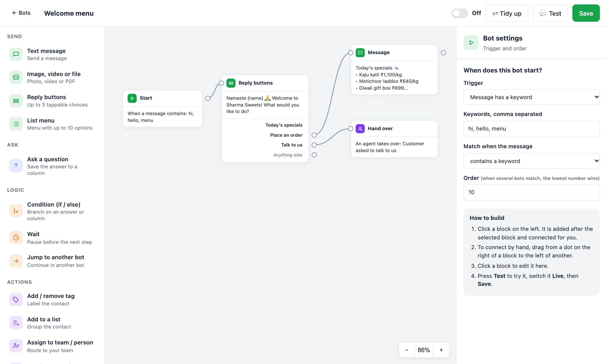Add a List menu block
Image resolution: width=607 pixels, height=364 pixels.
(x=52, y=124)
